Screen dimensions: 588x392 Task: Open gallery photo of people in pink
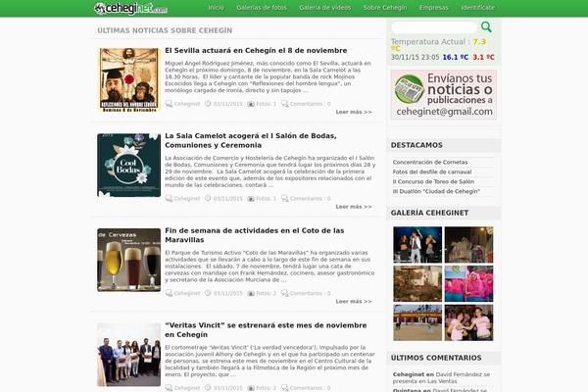click(468, 283)
